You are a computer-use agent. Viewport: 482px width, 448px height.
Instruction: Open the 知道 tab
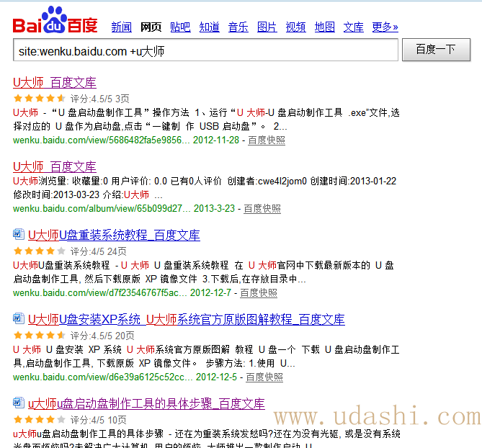coord(209,27)
